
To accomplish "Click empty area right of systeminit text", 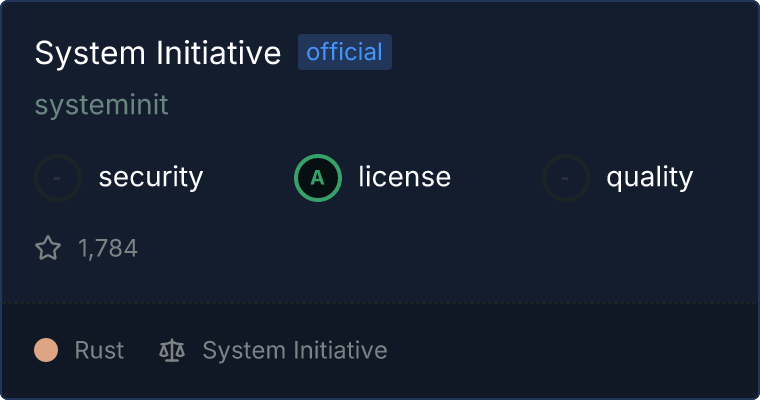I will [450, 105].
